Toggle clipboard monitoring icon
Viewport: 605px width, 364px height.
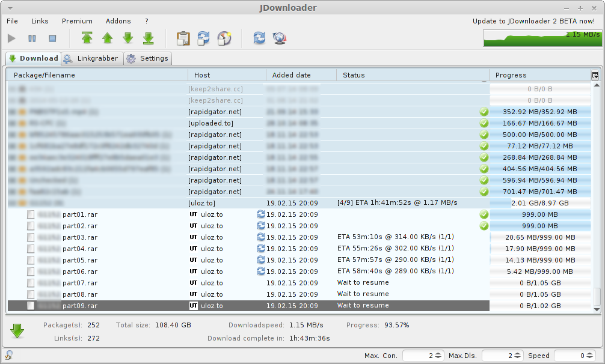(x=183, y=38)
